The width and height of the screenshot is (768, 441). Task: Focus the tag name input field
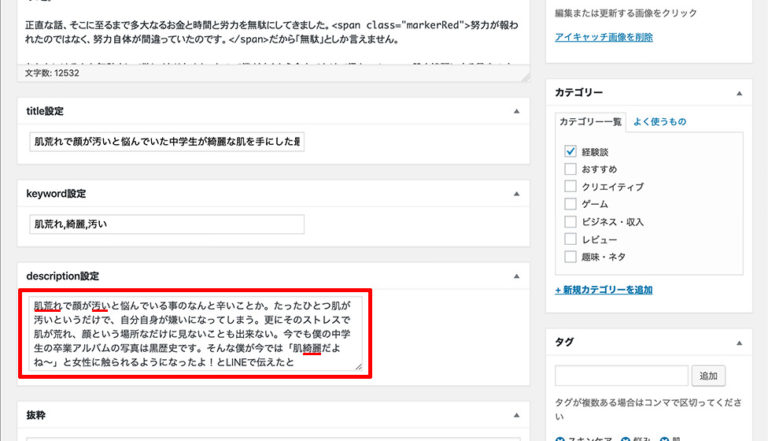(622, 376)
